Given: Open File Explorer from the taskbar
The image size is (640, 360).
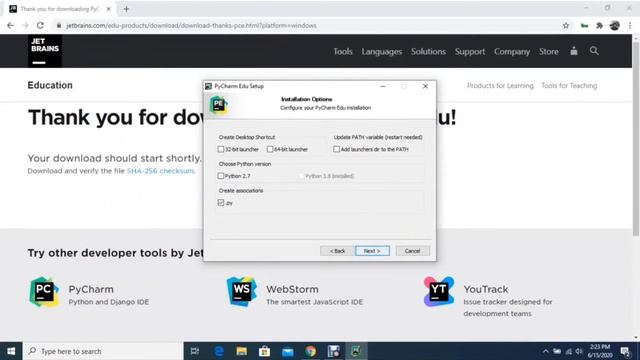Looking at the screenshot, I should (x=242, y=351).
